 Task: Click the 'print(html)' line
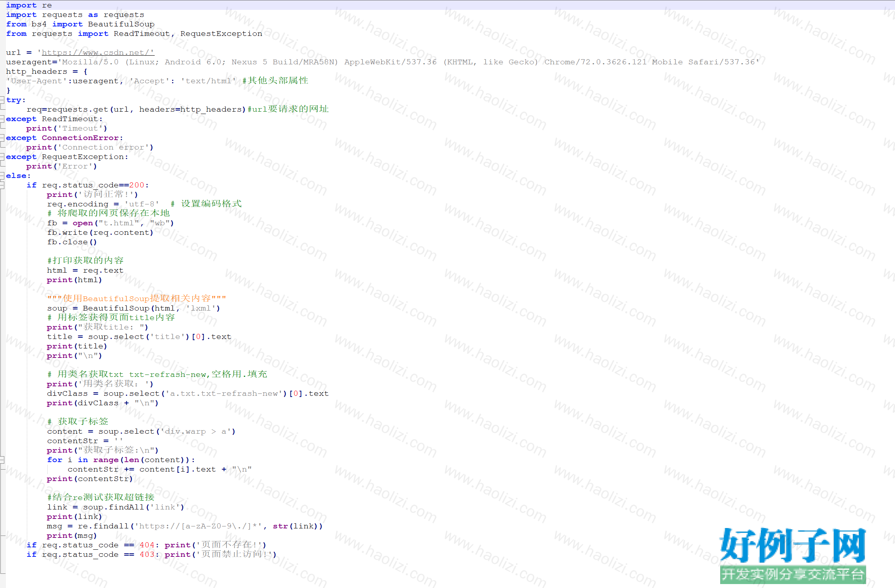pos(75,280)
